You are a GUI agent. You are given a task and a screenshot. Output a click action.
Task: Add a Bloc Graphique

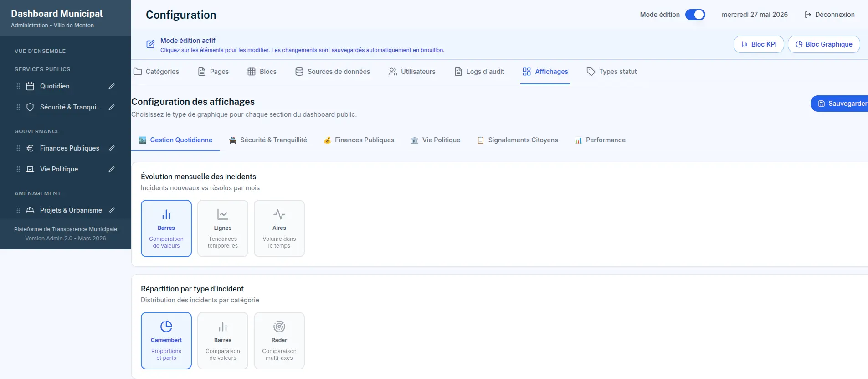[x=824, y=44]
